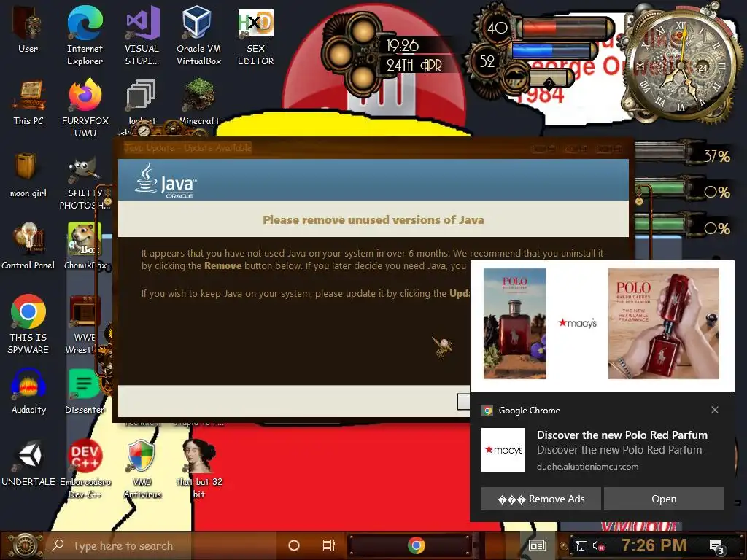Open SEX EDITOR HxD icon
The height and width of the screenshot is (560, 747).
tap(256, 36)
